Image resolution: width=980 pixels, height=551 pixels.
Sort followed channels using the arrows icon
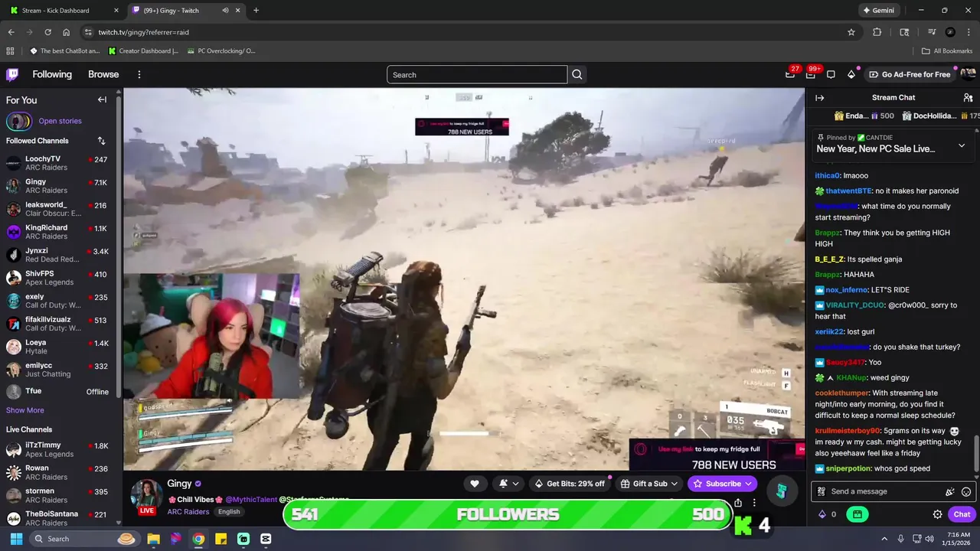tap(101, 141)
